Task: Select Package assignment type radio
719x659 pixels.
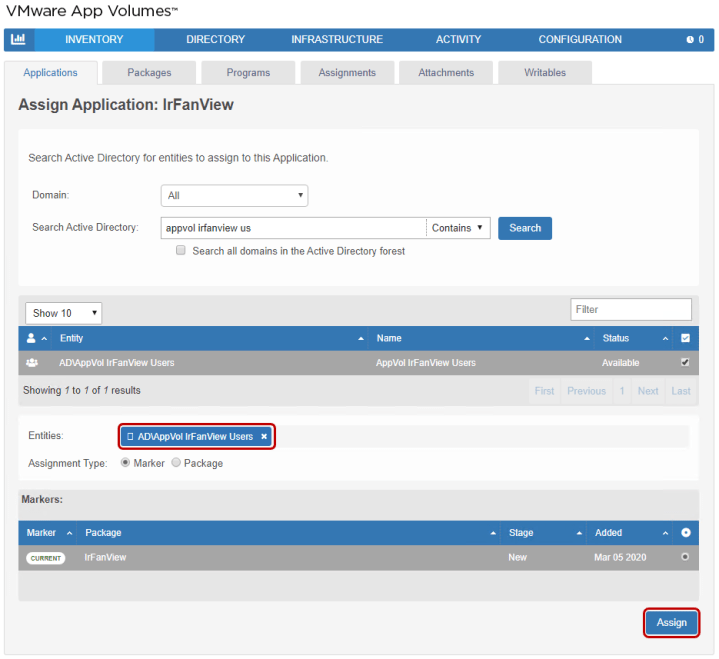Action: click(x=176, y=463)
